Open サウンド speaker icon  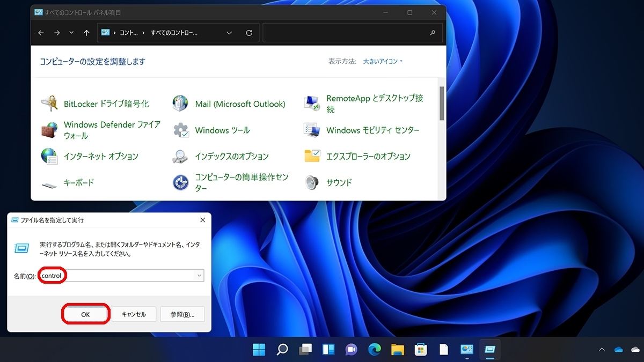click(x=312, y=182)
